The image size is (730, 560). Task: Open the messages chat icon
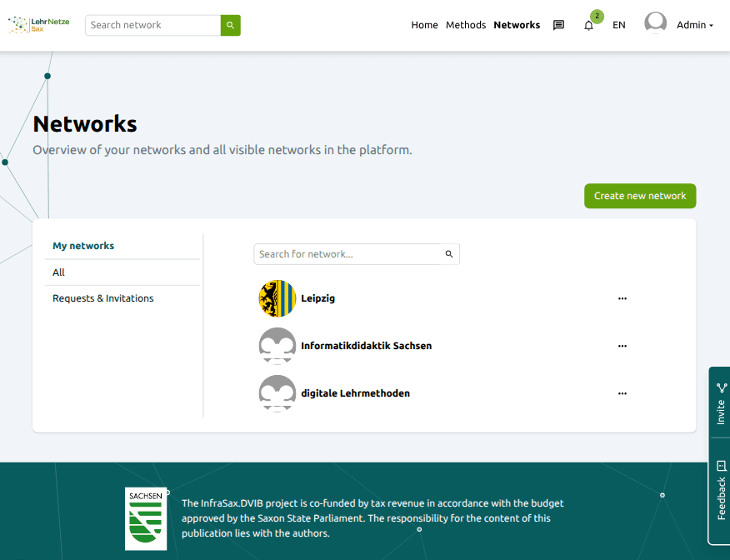pos(558,25)
